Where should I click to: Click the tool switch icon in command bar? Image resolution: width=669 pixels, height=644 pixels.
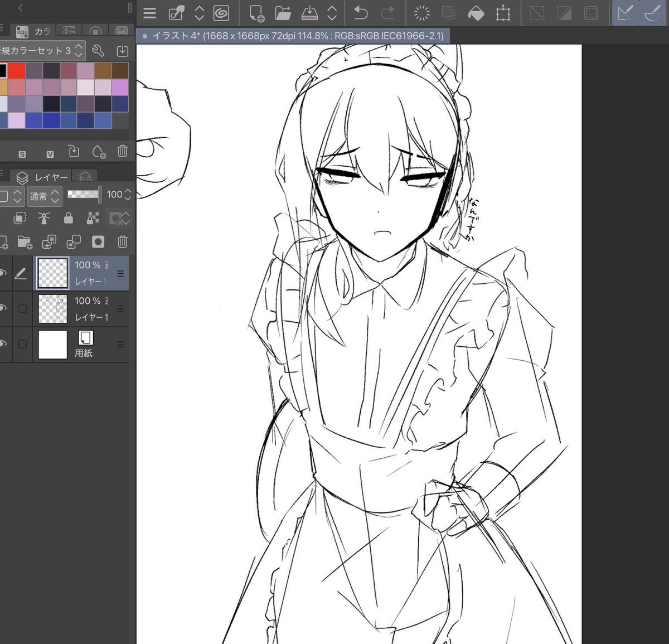[177, 13]
